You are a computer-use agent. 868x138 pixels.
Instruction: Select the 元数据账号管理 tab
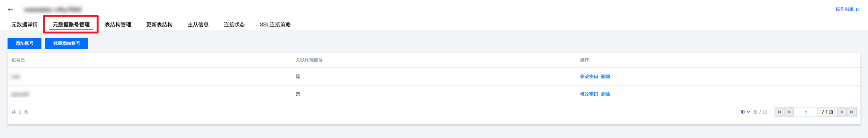tap(71, 25)
